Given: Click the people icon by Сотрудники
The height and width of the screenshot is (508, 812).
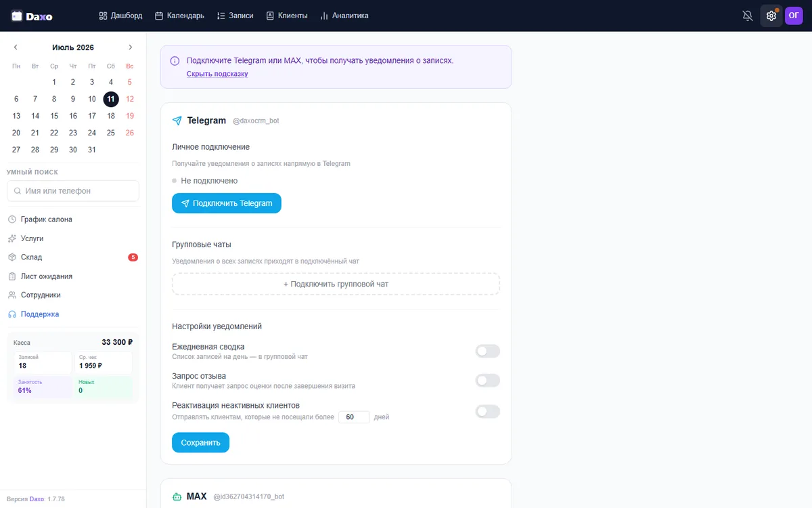Looking at the screenshot, I should [x=12, y=295].
